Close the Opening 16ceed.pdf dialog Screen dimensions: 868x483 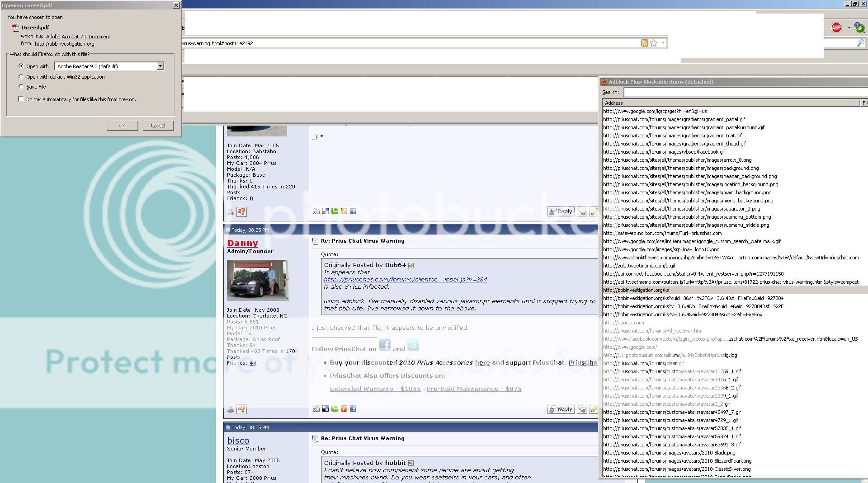pos(176,5)
